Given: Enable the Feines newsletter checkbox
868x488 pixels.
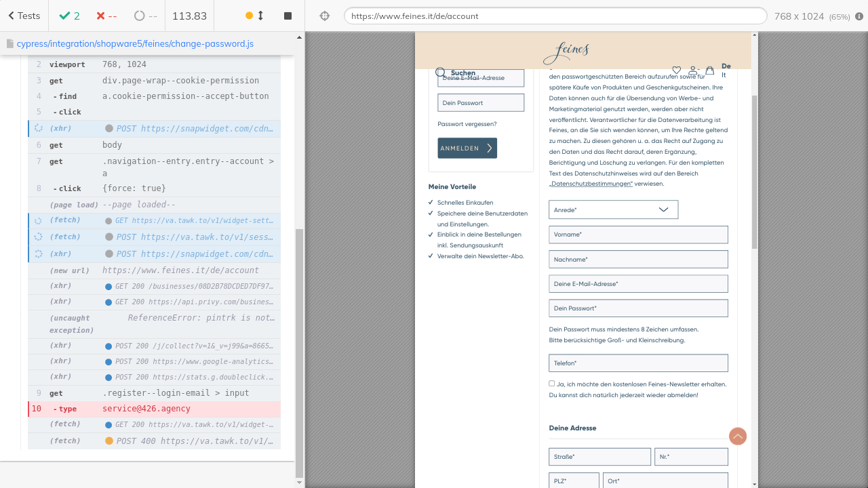Looking at the screenshot, I should coord(552,384).
